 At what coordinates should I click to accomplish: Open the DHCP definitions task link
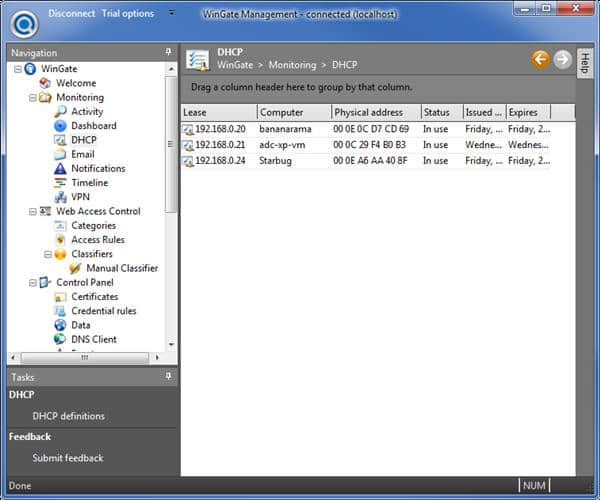tap(68, 416)
